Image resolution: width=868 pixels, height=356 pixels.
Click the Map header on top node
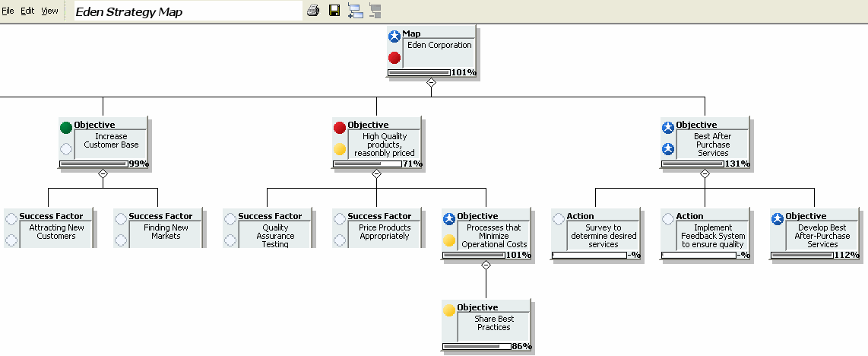pos(411,33)
